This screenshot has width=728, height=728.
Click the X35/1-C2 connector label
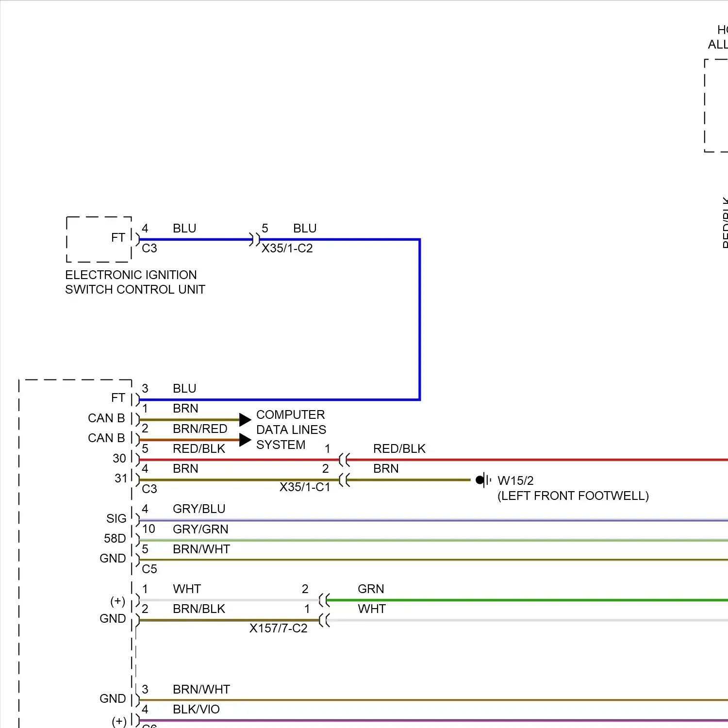[287, 248]
